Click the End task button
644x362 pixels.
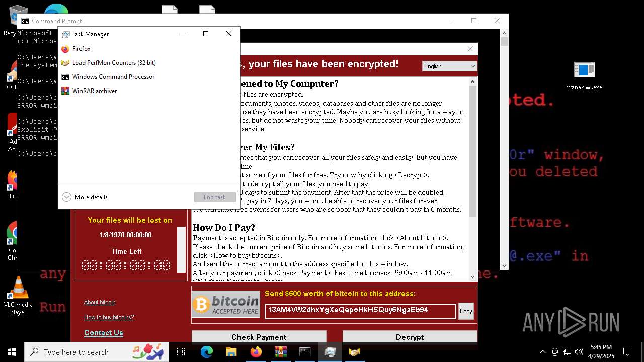pyautogui.click(x=215, y=197)
